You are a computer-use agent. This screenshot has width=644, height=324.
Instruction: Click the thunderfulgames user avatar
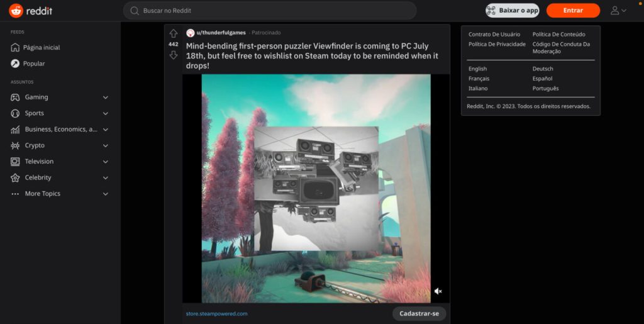(191, 33)
